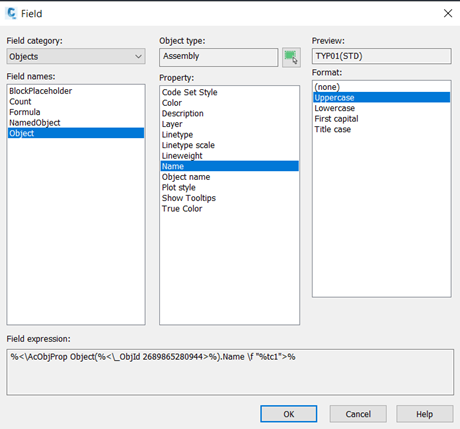Click the OK button

pos(289,414)
